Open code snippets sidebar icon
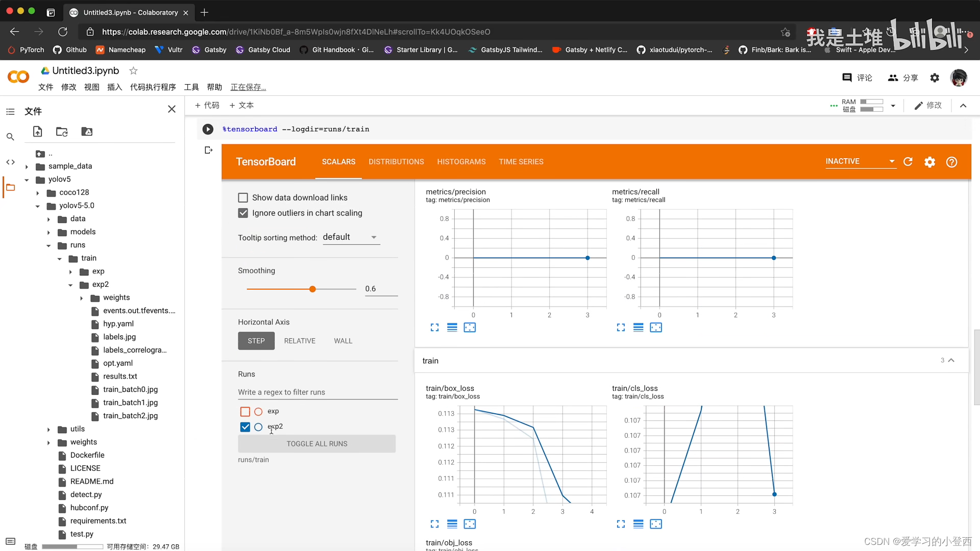 (x=10, y=162)
